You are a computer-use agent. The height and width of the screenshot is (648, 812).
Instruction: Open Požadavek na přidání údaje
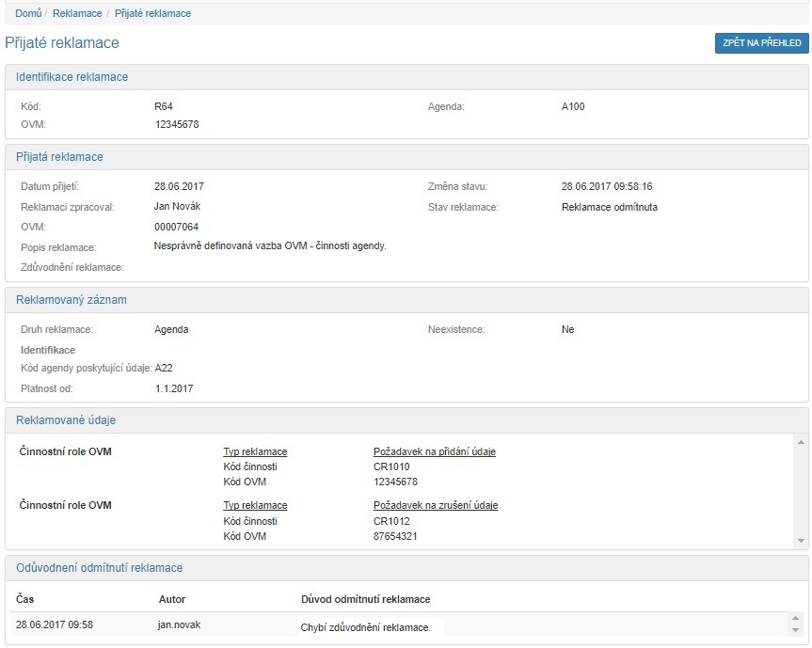click(434, 451)
